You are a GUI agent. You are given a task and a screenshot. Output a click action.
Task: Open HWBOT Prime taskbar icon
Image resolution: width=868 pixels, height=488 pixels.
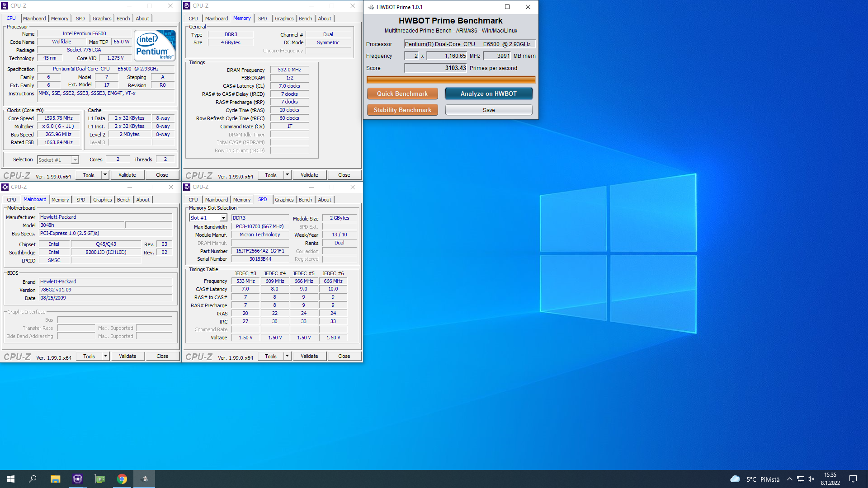145,479
